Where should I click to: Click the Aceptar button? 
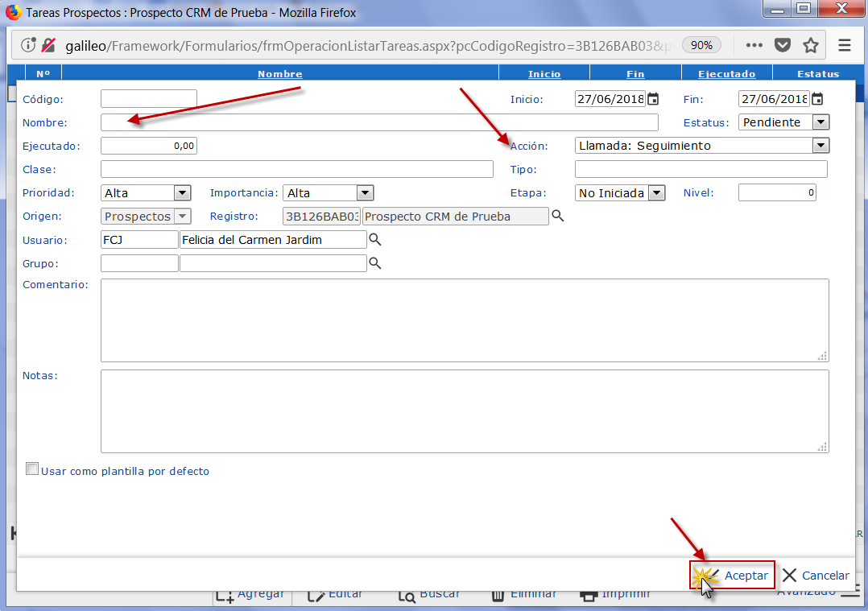pyautogui.click(x=732, y=575)
